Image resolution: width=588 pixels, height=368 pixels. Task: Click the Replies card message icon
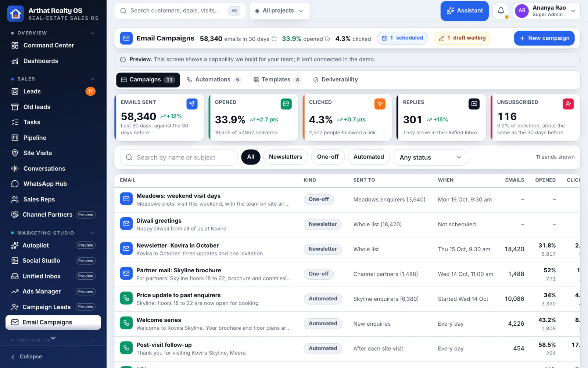(x=474, y=104)
